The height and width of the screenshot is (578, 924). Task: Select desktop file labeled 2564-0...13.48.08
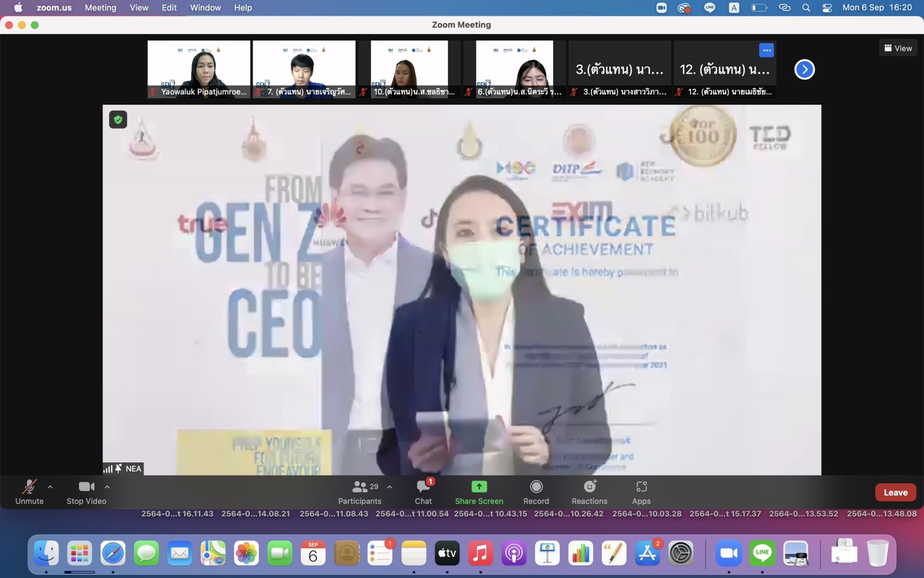(882, 513)
